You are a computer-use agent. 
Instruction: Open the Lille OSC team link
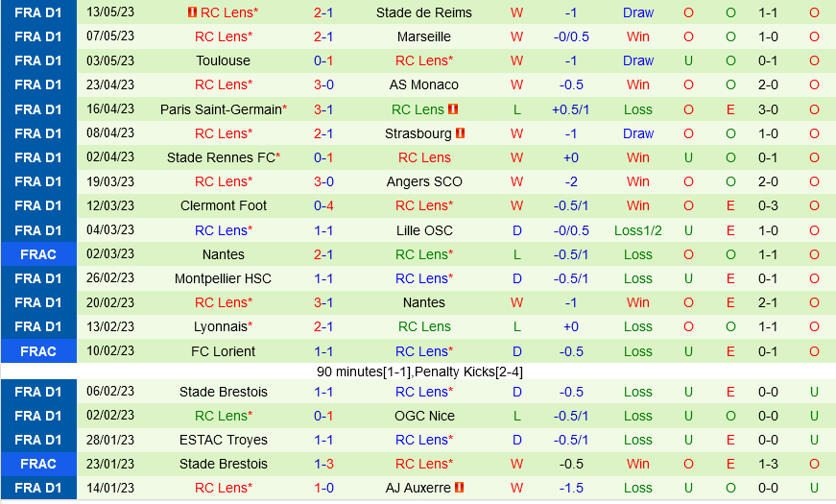click(x=423, y=230)
